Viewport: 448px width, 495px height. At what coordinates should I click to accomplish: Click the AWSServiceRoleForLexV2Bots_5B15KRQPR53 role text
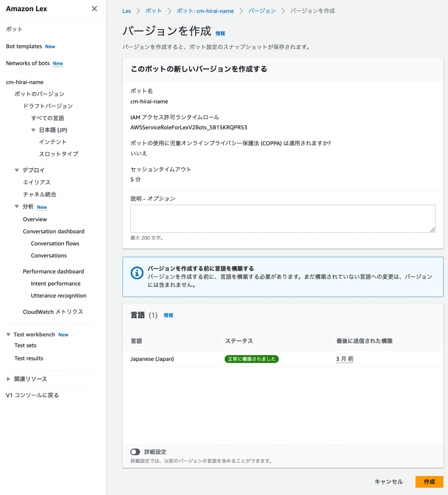(x=189, y=127)
